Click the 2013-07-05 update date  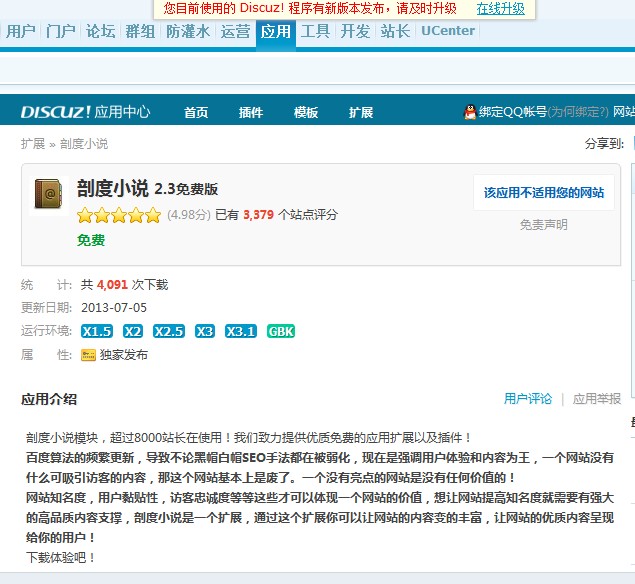[114, 308]
